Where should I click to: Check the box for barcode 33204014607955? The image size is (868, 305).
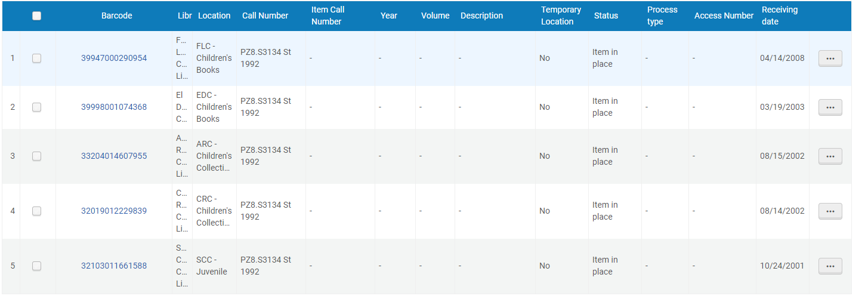point(36,156)
